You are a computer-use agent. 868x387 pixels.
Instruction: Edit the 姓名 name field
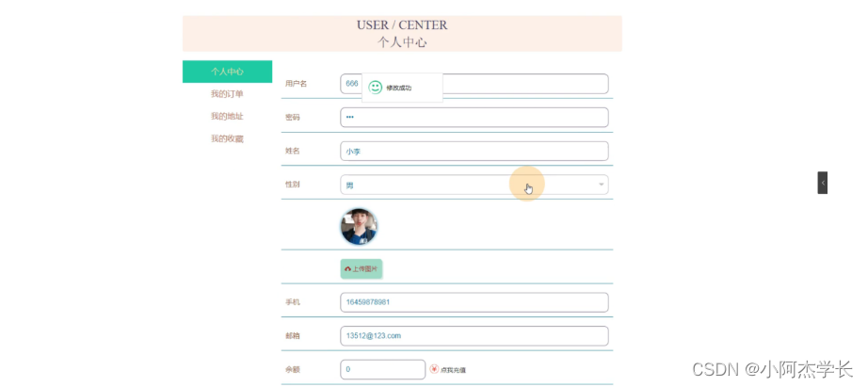tap(474, 152)
